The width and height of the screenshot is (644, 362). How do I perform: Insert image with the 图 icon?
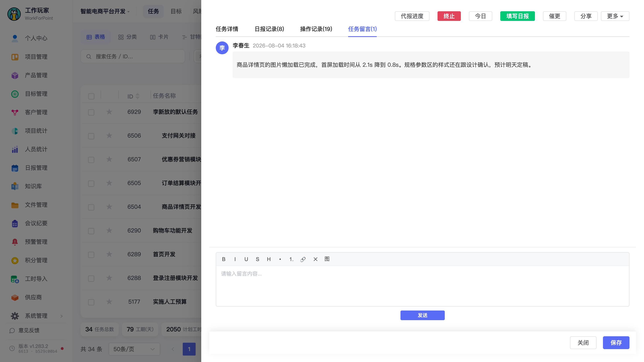pyautogui.click(x=327, y=259)
